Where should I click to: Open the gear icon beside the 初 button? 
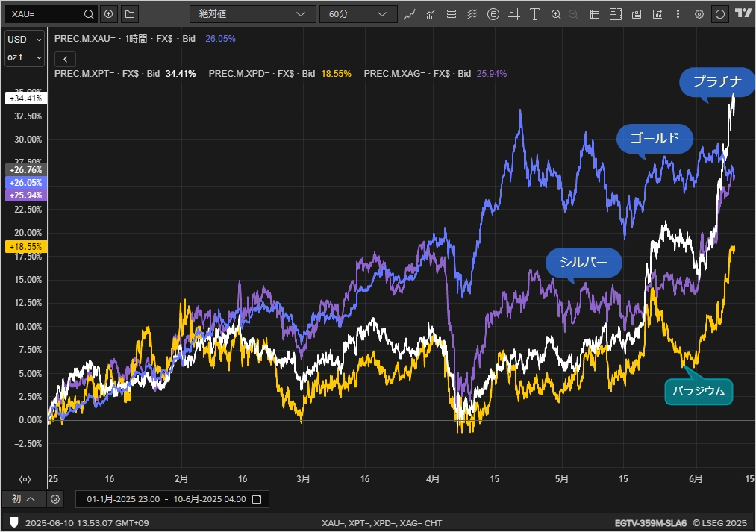coord(55,499)
